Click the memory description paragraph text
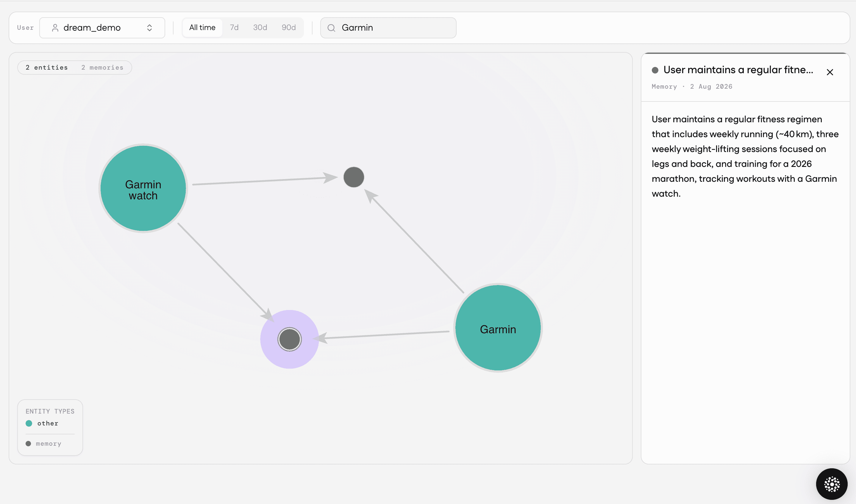 coord(745,156)
